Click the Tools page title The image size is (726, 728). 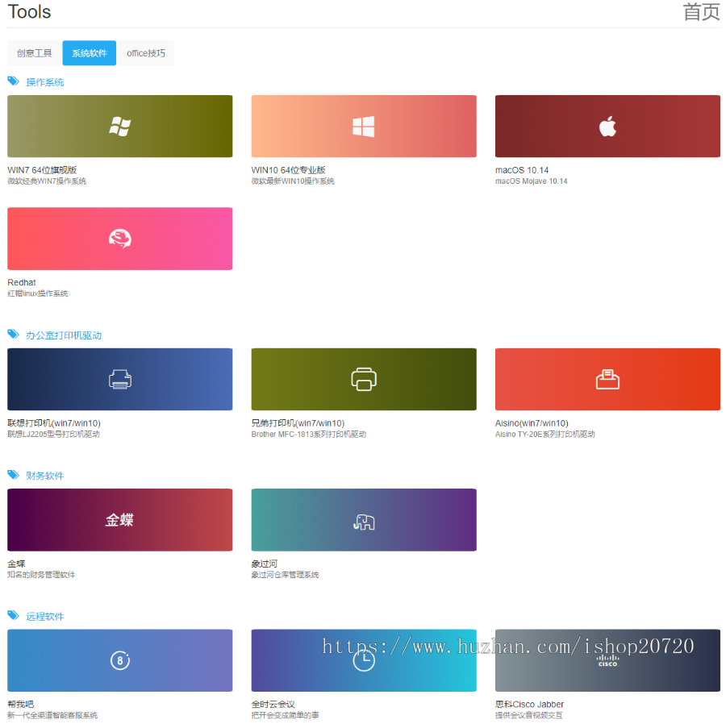tap(29, 11)
